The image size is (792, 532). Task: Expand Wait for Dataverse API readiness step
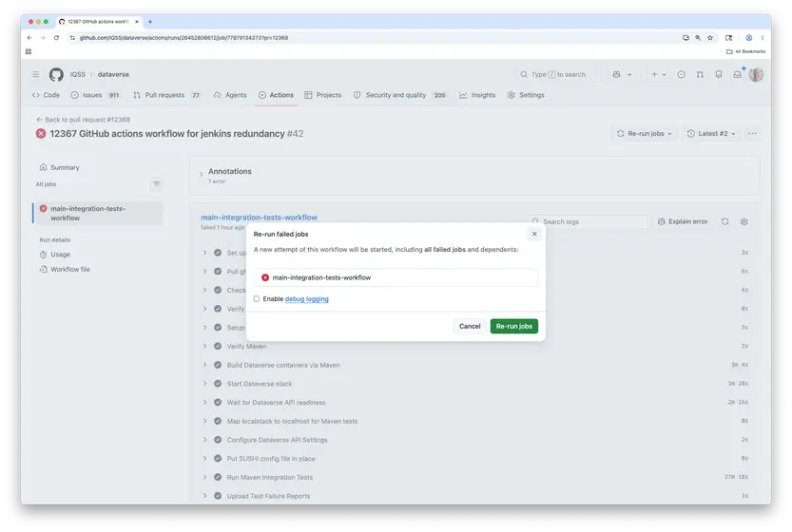pyautogui.click(x=204, y=402)
